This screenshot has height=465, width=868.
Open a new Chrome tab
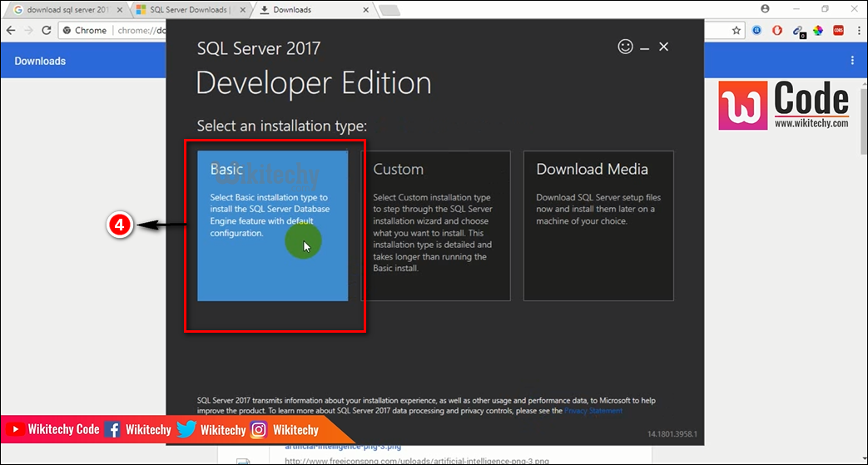389,10
